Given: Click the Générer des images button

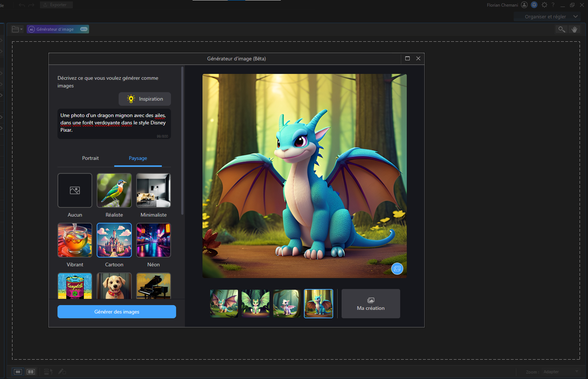Looking at the screenshot, I should tap(117, 312).
